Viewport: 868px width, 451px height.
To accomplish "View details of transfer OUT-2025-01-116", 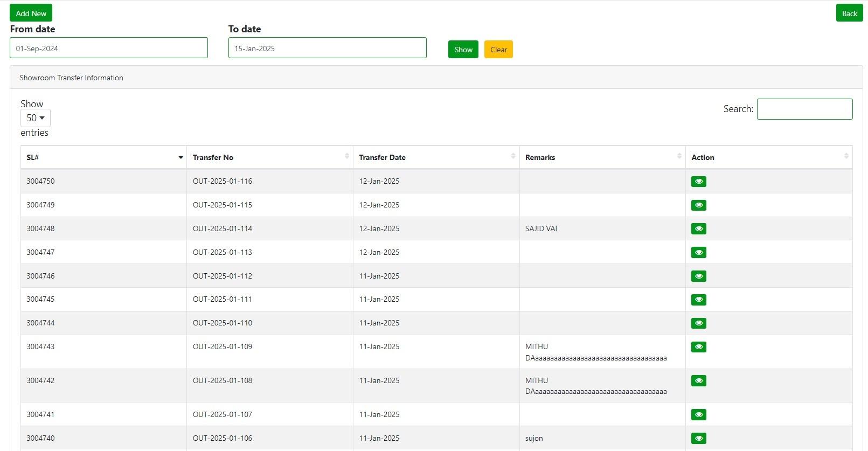I will 698,182.
